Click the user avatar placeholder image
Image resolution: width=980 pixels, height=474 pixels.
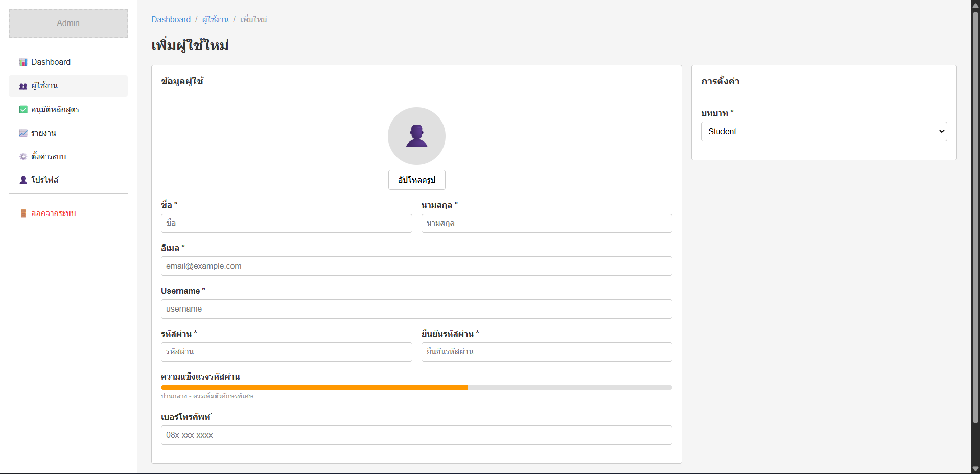(x=416, y=136)
